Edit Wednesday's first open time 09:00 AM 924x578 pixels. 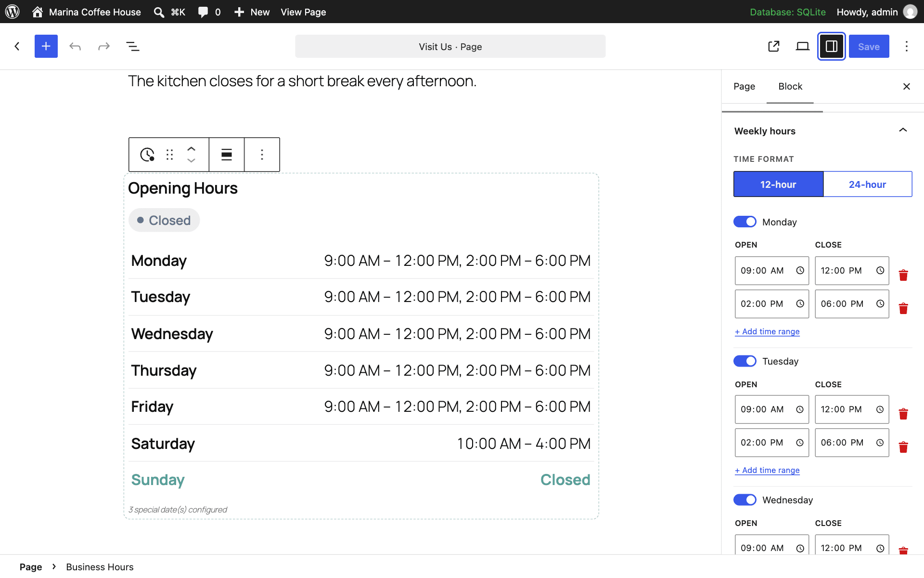tap(771, 544)
